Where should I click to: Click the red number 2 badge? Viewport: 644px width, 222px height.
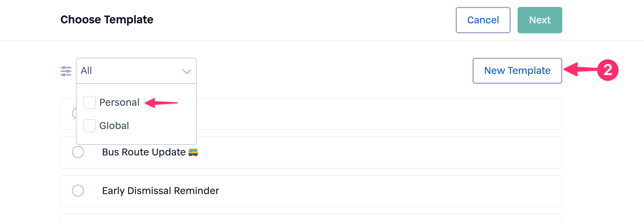tap(607, 70)
